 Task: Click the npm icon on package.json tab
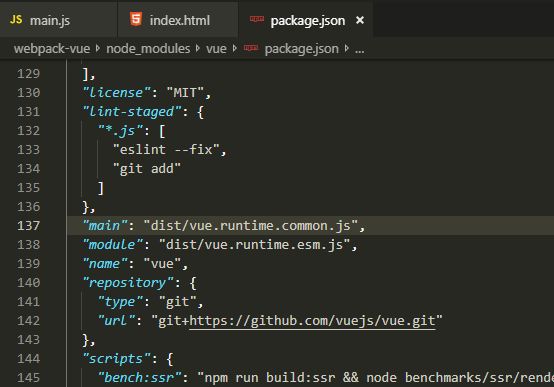pos(257,19)
